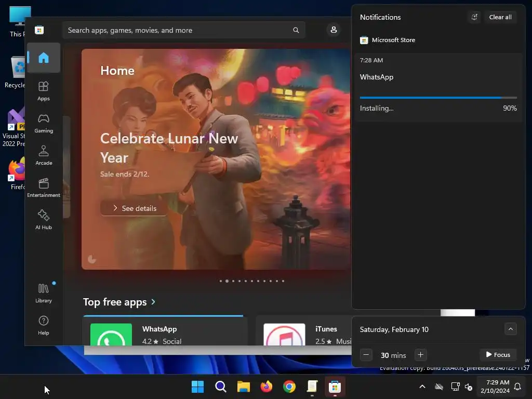
Task: Launch Google Chrome from taskbar
Action: [289, 387]
